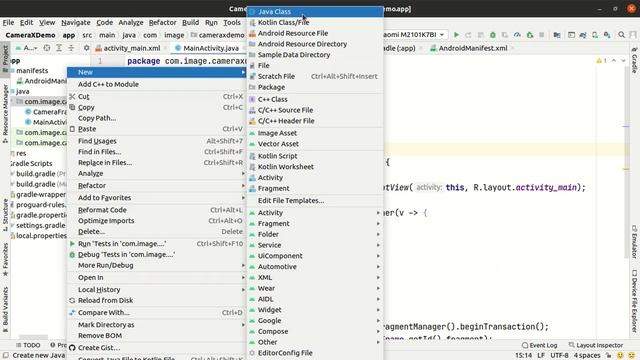640x360 pixels.
Task: Click Reformat Code option
Action: coord(157,210)
